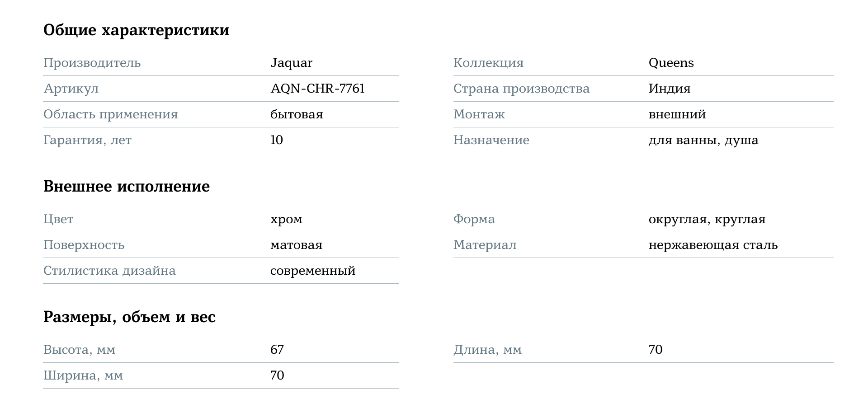Click the purpose value 'для ванны, душа'
The width and height of the screenshot is (868, 408).
tap(703, 140)
